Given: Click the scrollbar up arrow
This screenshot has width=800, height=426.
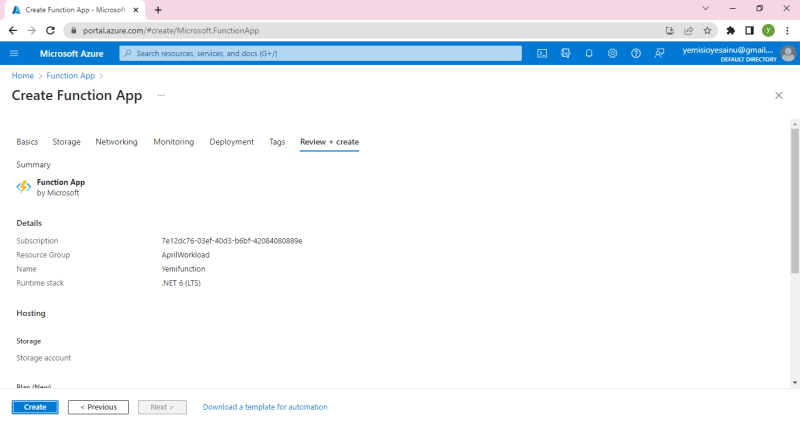Looking at the screenshot, I should pyautogui.click(x=795, y=124).
